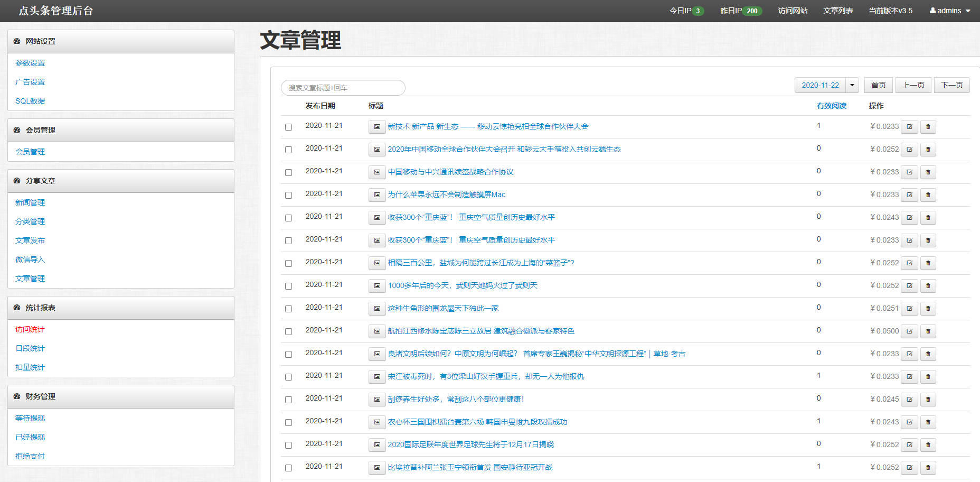The width and height of the screenshot is (980, 482).
Task: Click 下一页 next page button
Action: click(x=952, y=85)
